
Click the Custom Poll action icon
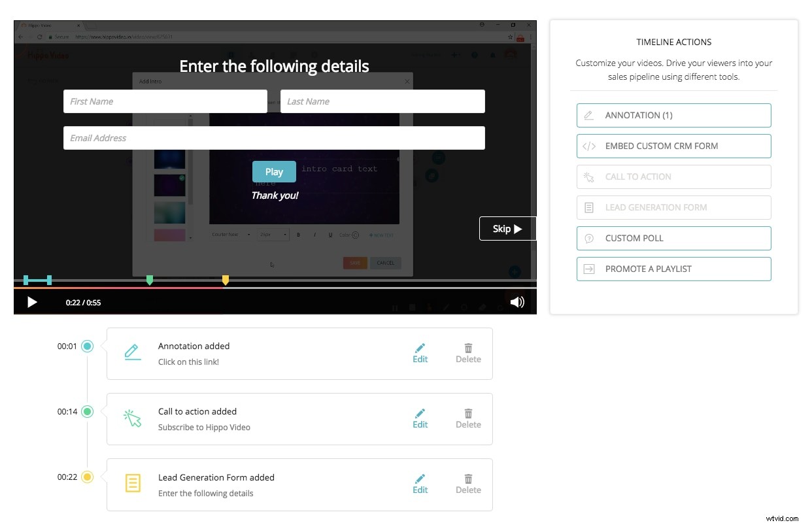[x=588, y=238]
